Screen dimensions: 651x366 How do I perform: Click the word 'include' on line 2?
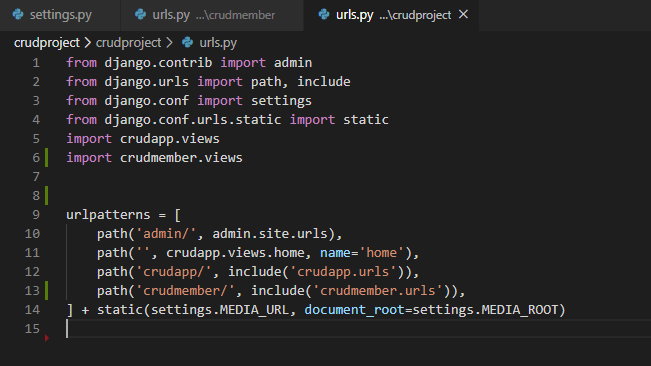pyautogui.click(x=324, y=82)
